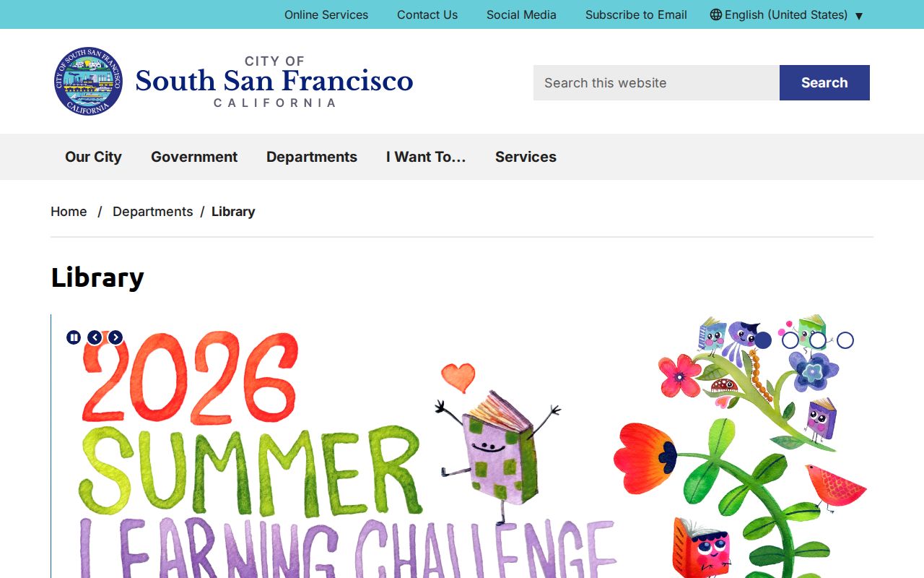Advance to the next carousel slide

pos(115,337)
